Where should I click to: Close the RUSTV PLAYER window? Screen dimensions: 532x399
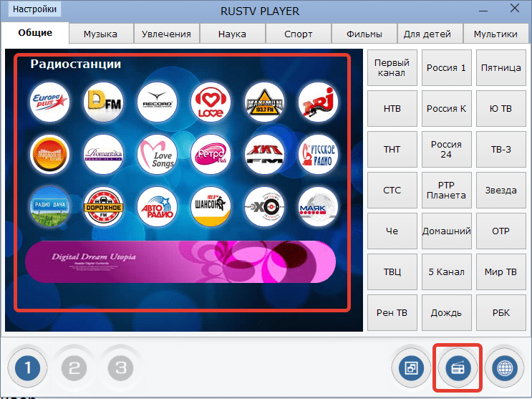coord(515,9)
